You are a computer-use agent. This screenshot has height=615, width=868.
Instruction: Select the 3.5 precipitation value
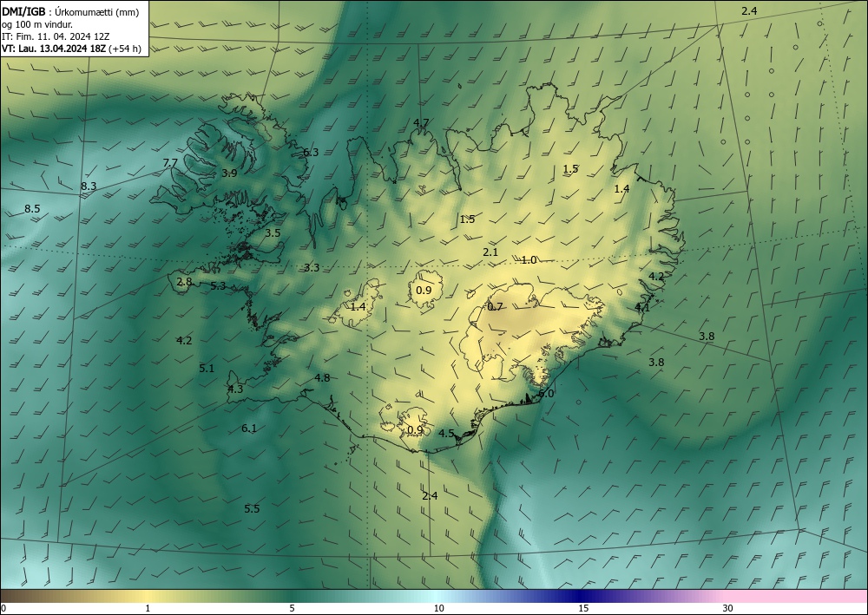(x=273, y=233)
